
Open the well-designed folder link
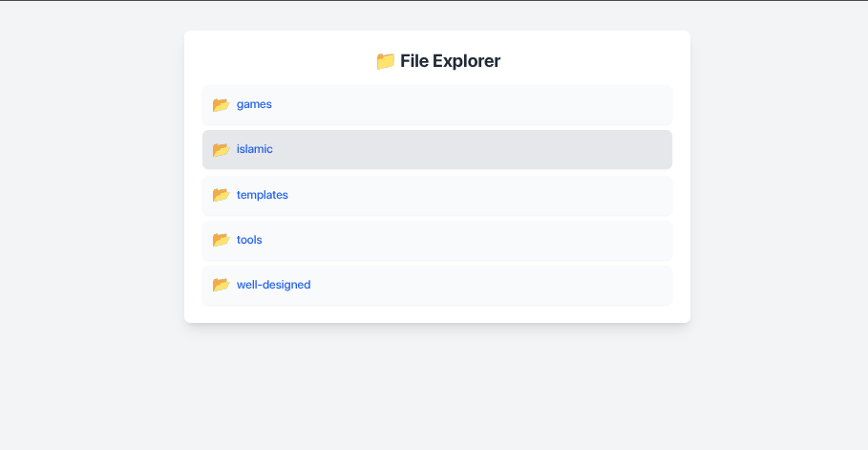pyautogui.click(x=274, y=285)
